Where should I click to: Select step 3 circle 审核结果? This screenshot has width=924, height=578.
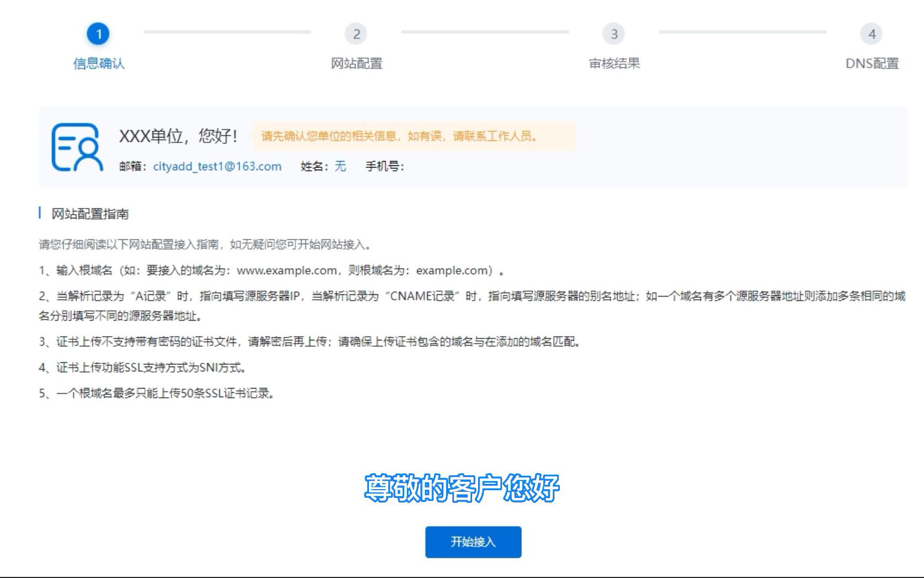614,34
